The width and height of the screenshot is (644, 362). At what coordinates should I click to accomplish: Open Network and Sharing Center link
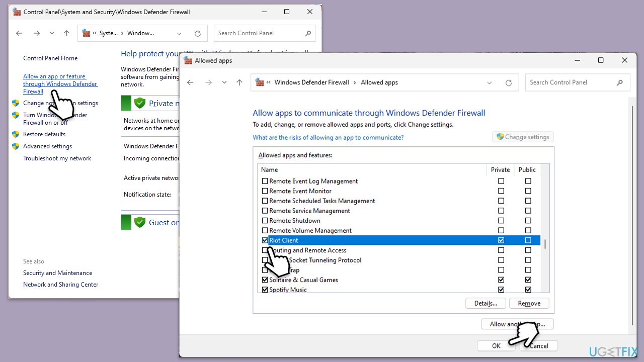click(61, 285)
